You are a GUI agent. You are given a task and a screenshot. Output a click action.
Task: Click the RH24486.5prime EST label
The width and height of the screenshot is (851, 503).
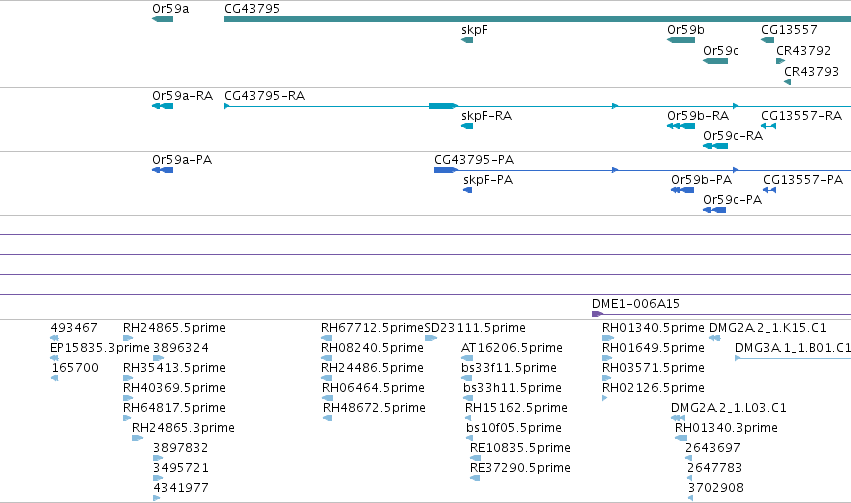coord(372,368)
